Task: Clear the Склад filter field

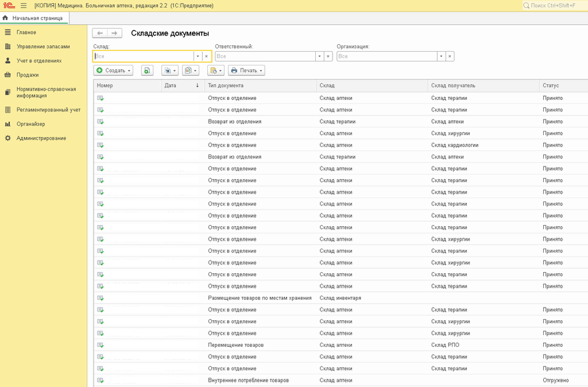Action: [x=207, y=56]
